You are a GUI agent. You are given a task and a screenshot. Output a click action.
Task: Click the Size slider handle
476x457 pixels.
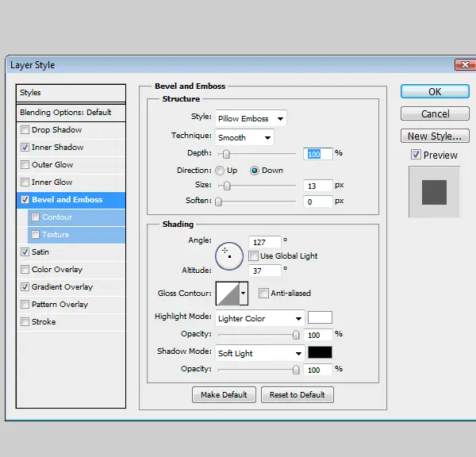227,186
